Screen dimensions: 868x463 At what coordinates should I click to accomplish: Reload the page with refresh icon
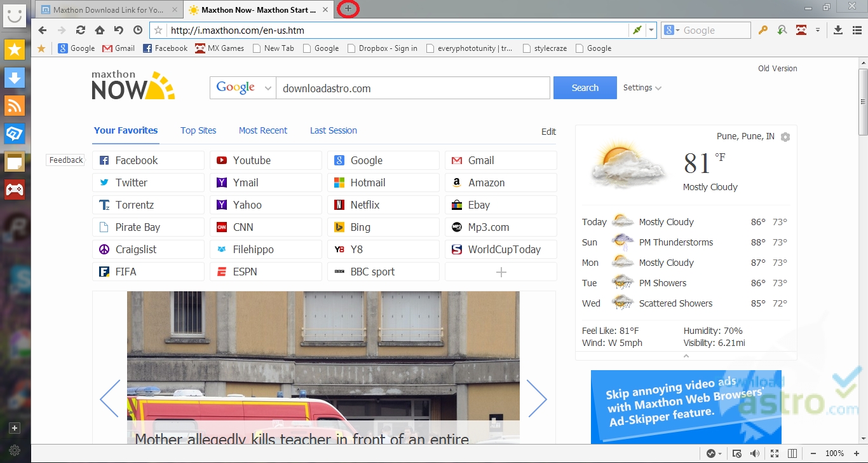coord(81,30)
